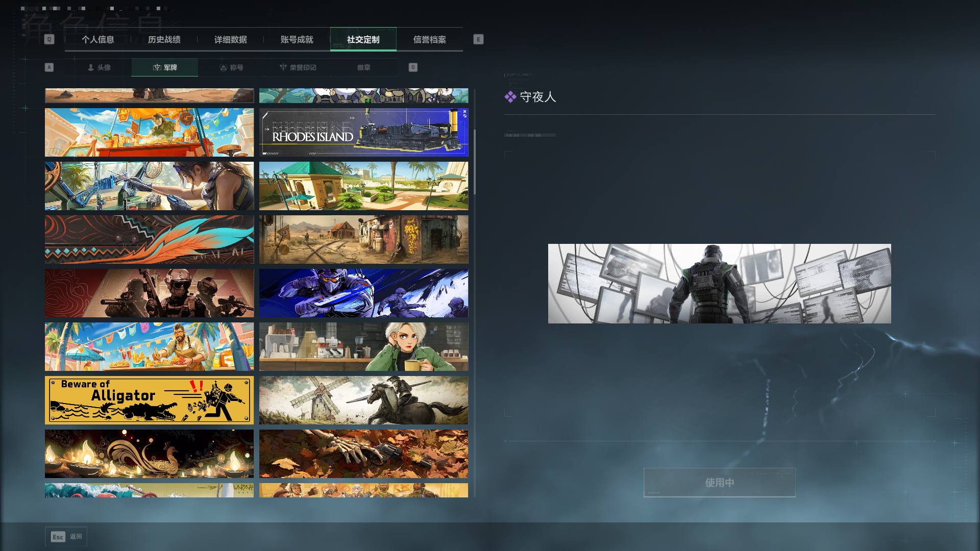
Task: Select the 军牌 sub-tab
Action: (x=165, y=67)
